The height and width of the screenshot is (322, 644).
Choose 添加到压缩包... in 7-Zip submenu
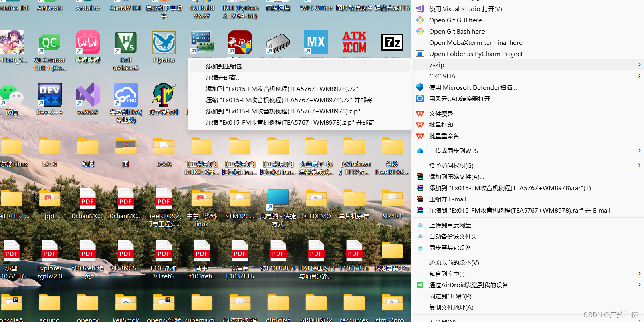[x=299, y=66]
